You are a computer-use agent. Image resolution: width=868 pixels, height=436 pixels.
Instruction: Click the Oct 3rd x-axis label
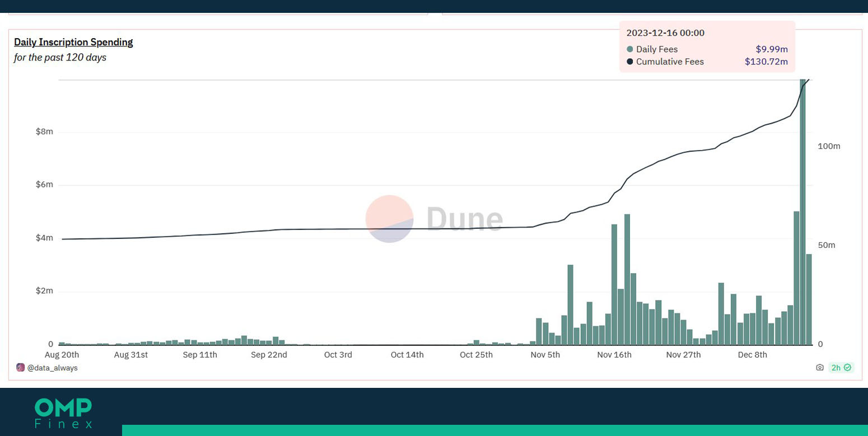point(338,355)
